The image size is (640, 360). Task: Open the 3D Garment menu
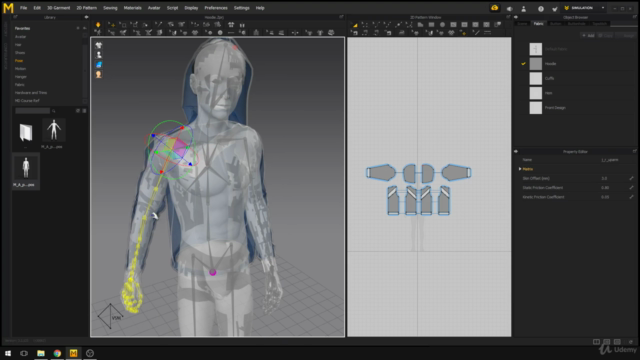coord(58,8)
